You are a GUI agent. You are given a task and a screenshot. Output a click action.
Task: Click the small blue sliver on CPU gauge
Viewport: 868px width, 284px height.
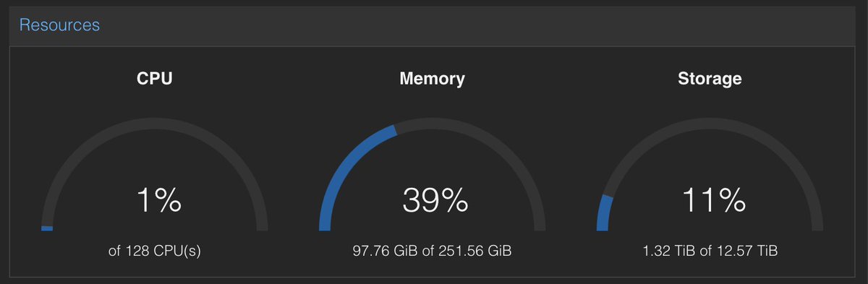(x=47, y=228)
